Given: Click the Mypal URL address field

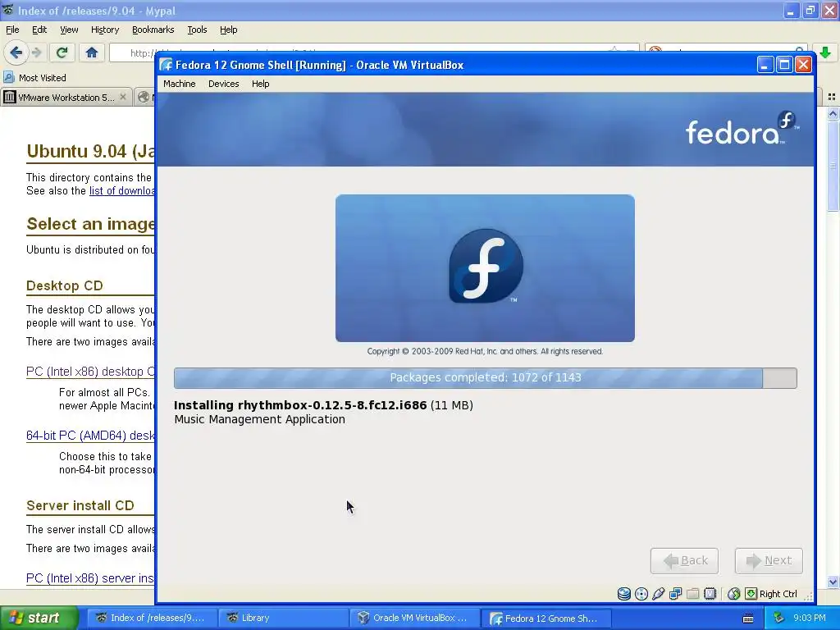Looking at the screenshot, I should 374,52.
